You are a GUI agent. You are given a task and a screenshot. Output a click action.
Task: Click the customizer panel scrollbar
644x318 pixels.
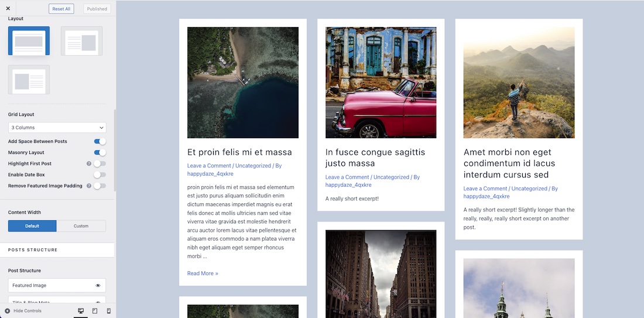pos(115,150)
